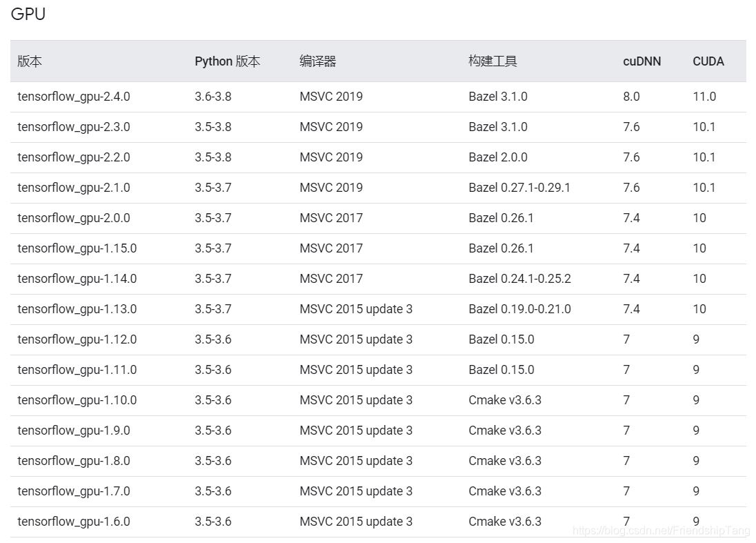Click CUDA 11.0 value in first row
The image size is (756, 543).
point(704,97)
